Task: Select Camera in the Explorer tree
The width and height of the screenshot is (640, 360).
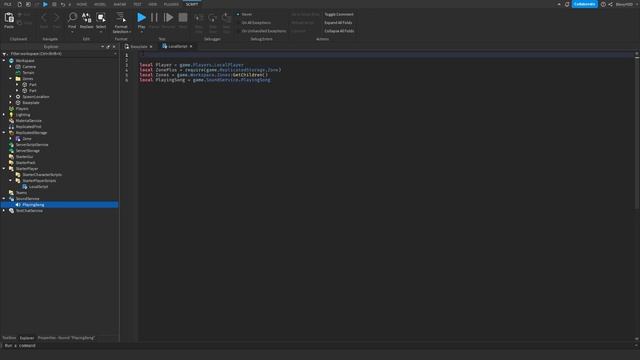Action: 29,67
